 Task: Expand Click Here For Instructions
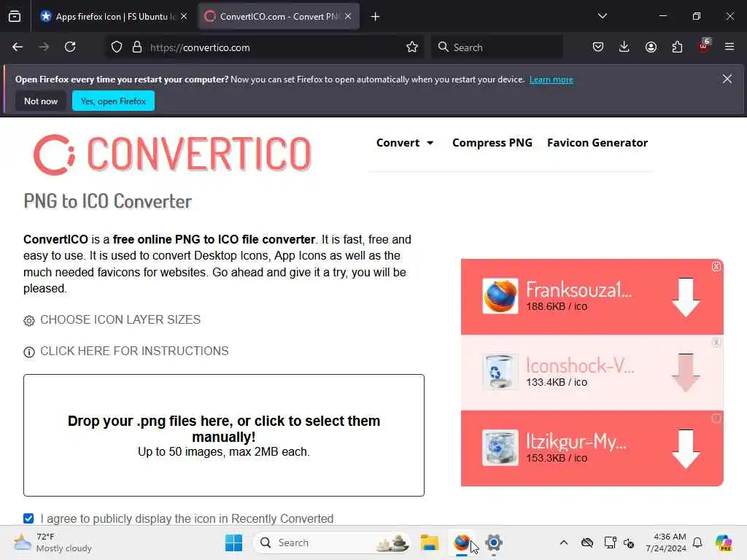pos(126,351)
